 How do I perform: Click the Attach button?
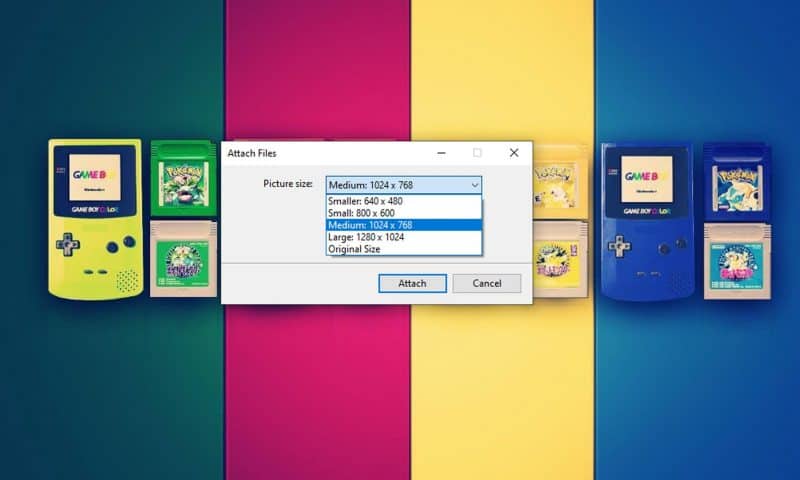click(x=412, y=284)
